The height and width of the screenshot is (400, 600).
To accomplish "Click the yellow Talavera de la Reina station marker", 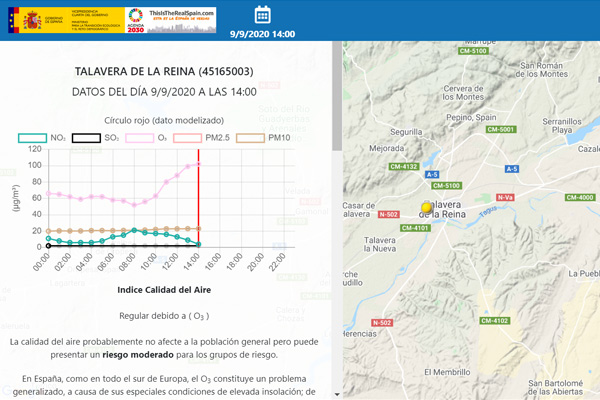I will [426, 208].
